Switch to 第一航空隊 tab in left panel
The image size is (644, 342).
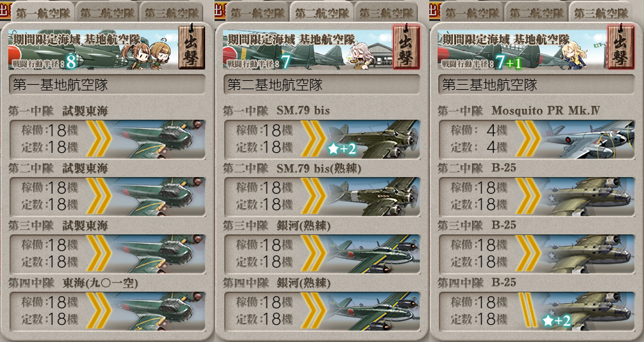43,13
